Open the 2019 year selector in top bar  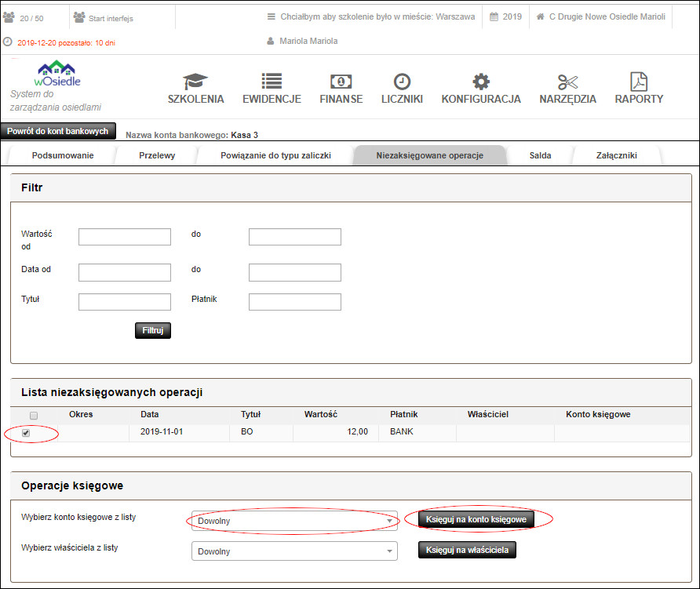click(x=505, y=16)
